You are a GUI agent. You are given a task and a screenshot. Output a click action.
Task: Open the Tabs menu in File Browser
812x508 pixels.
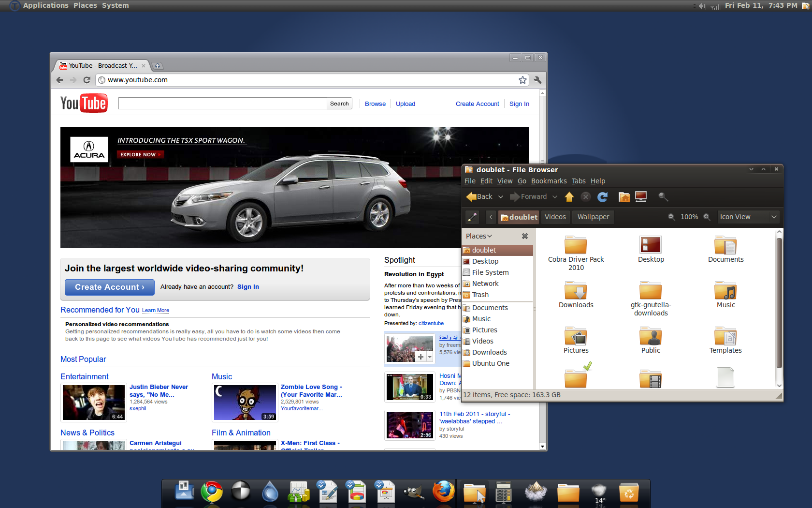pos(578,181)
